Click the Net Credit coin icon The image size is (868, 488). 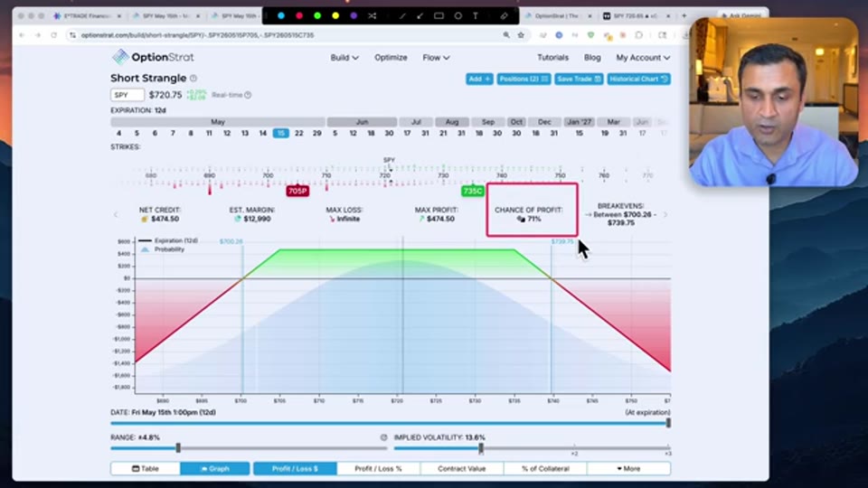pyautogui.click(x=145, y=219)
